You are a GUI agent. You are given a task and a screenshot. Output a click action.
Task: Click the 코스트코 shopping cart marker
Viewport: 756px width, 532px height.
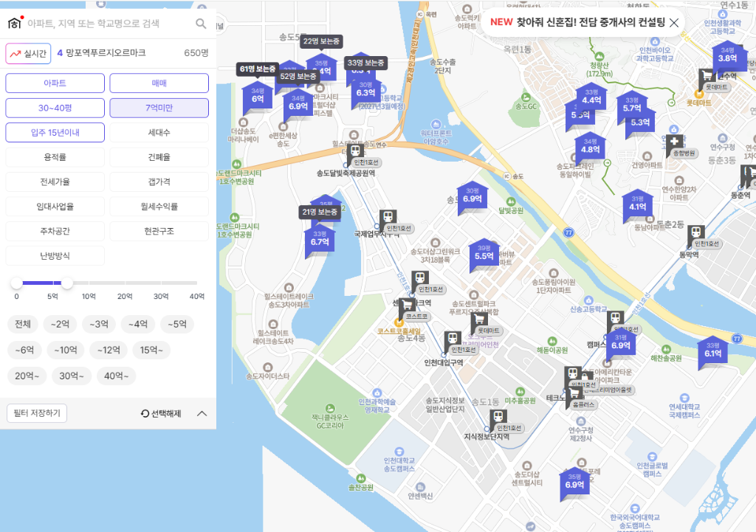(407, 305)
